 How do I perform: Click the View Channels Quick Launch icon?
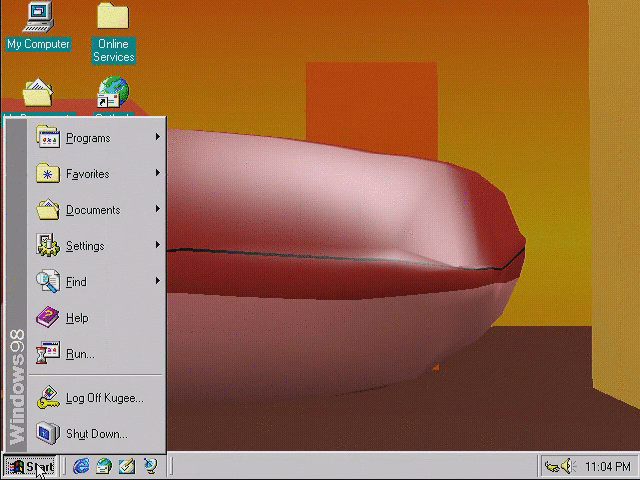[x=150, y=466]
